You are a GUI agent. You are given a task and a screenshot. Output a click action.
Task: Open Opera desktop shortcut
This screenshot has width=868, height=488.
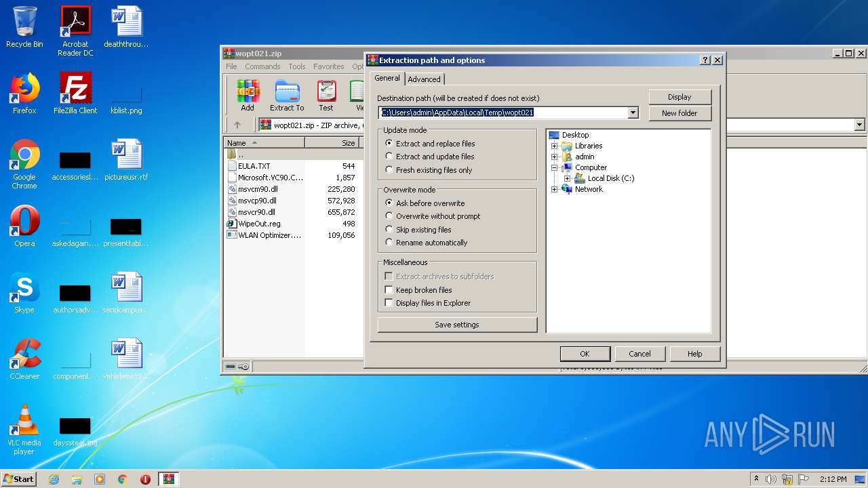pyautogui.click(x=24, y=226)
